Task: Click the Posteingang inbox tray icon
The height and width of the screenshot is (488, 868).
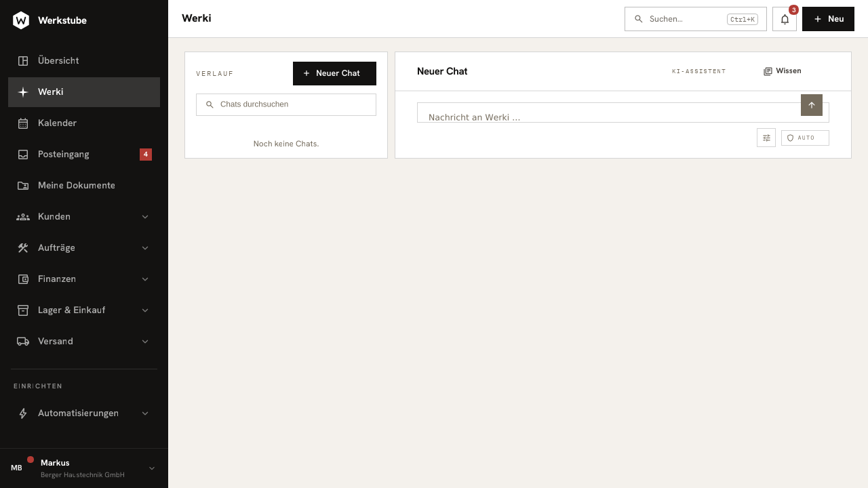Action: [x=23, y=155]
